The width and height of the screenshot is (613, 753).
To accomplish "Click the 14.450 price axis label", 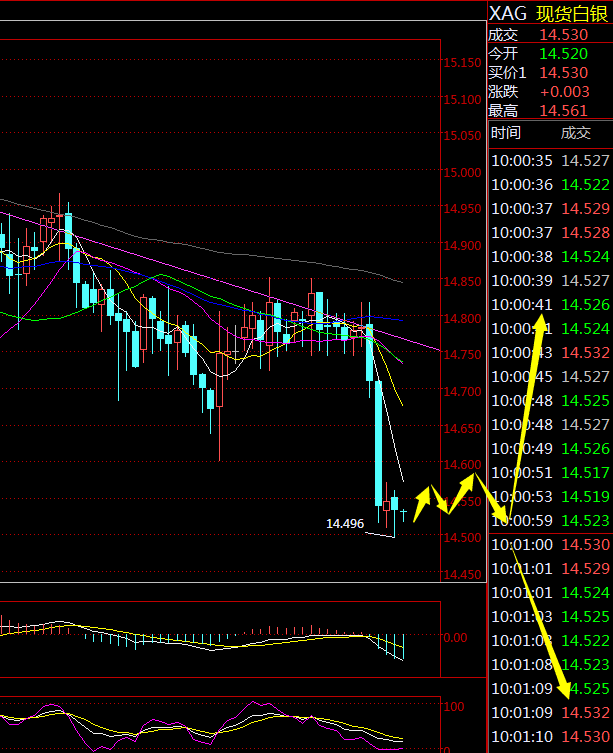I will pos(462,574).
